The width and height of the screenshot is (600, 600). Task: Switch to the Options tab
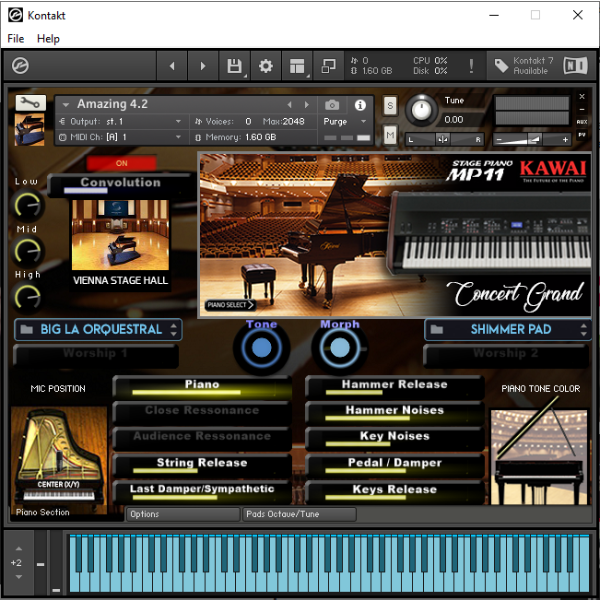183,514
